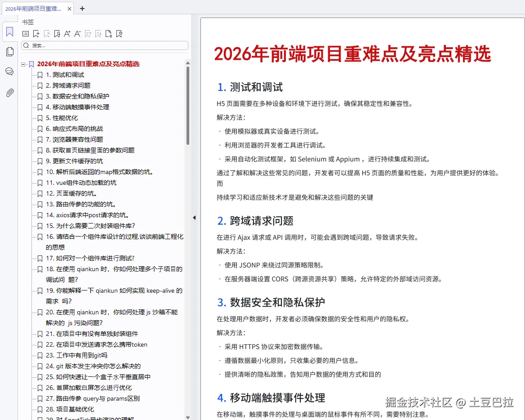This screenshot has width=525, height=420.
Task: Click document heading '4. 移动端触摸事件处理'
Action: tap(271, 398)
